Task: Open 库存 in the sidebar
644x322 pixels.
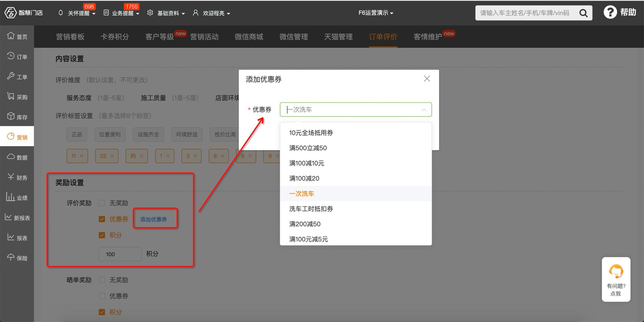Action: click(x=17, y=117)
